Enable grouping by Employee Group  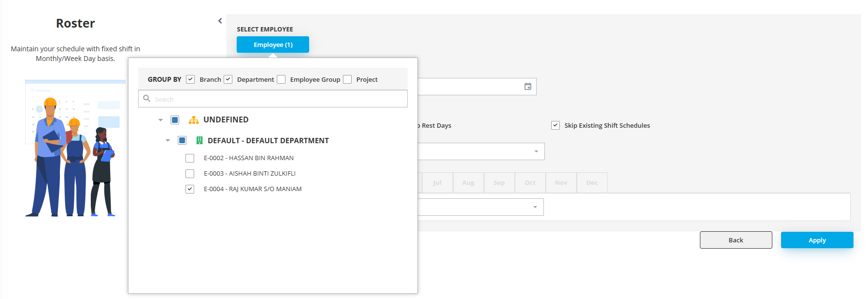(281, 79)
